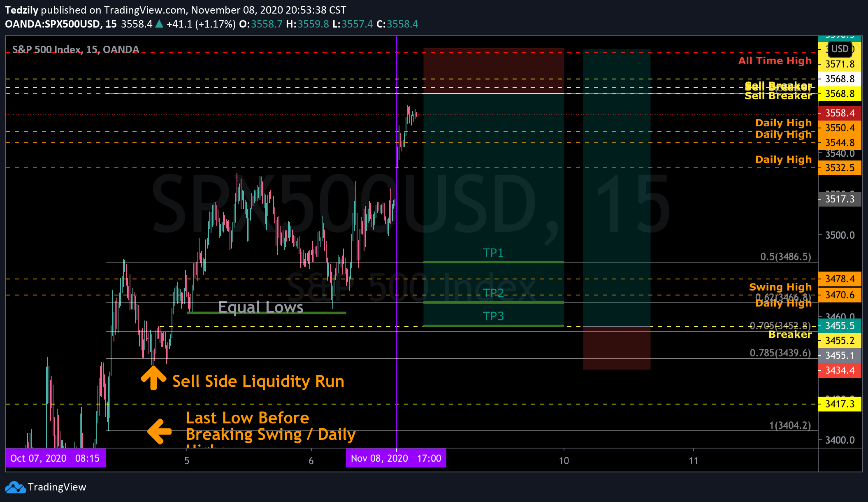Click the orange 3478.4 price tag
The image size is (868, 502).
click(x=840, y=279)
